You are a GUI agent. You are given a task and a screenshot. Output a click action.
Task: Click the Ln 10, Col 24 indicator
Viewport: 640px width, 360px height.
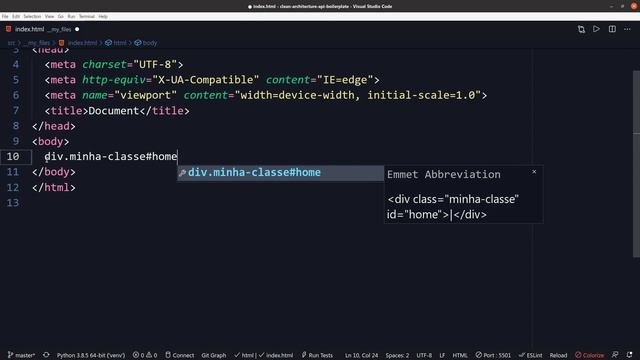[x=361, y=355]
